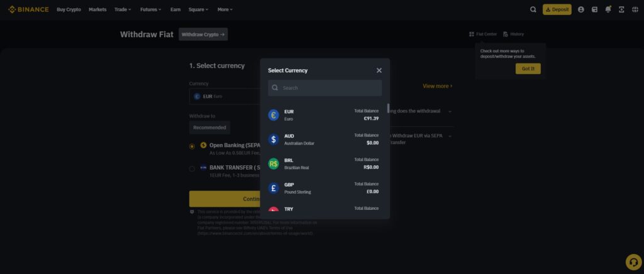
Task: Click the TRY currency coin icon
Action: 274,209
